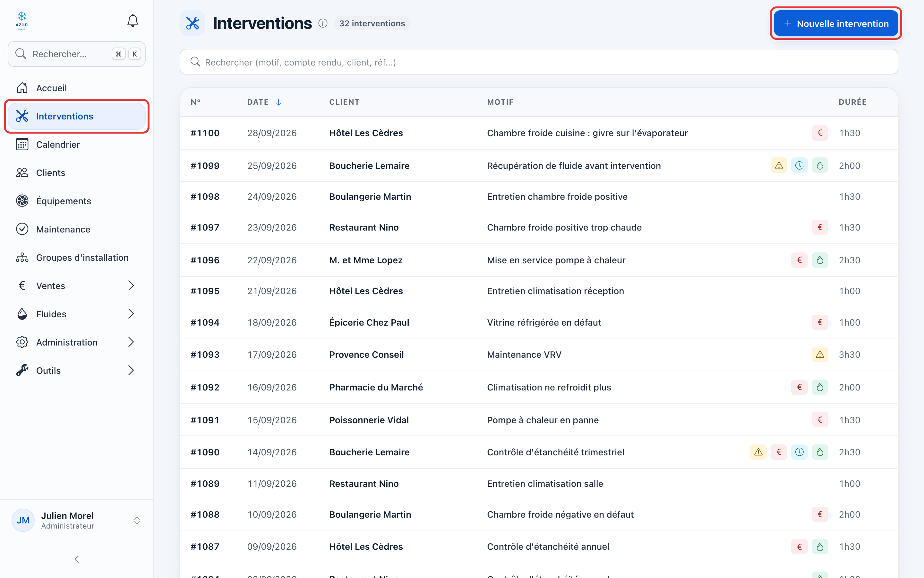Expand the Ventes submenu
This screenshot has height=578, width=924.
pos(131,285)
